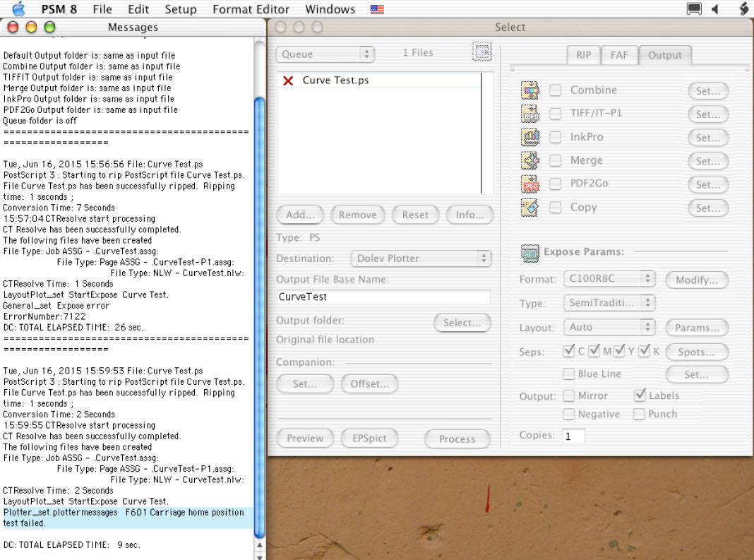
Task: Click the Modify... format button
Action: coord(697,280)
